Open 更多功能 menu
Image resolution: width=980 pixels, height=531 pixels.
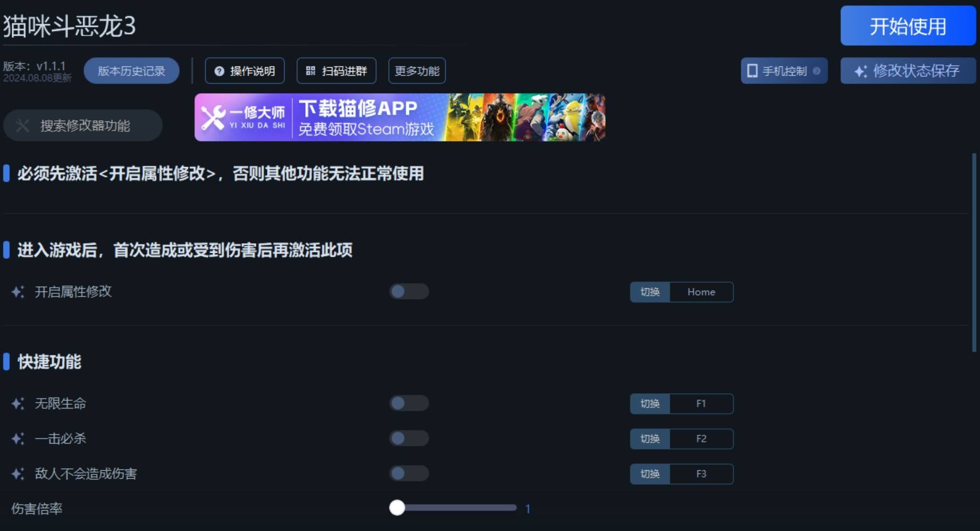(417, 71)
